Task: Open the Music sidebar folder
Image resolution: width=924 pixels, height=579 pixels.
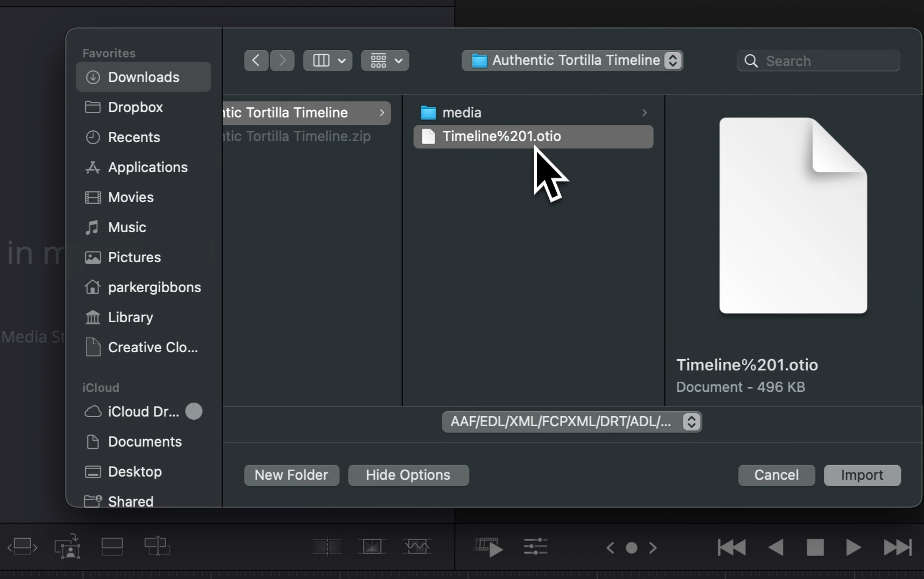Action: pos(143,227)
